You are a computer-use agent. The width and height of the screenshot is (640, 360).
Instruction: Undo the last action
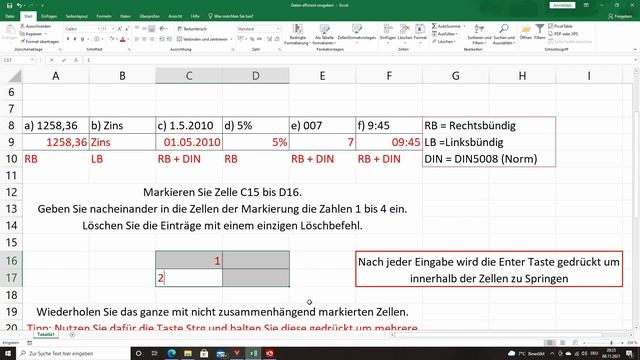[19, 5]
